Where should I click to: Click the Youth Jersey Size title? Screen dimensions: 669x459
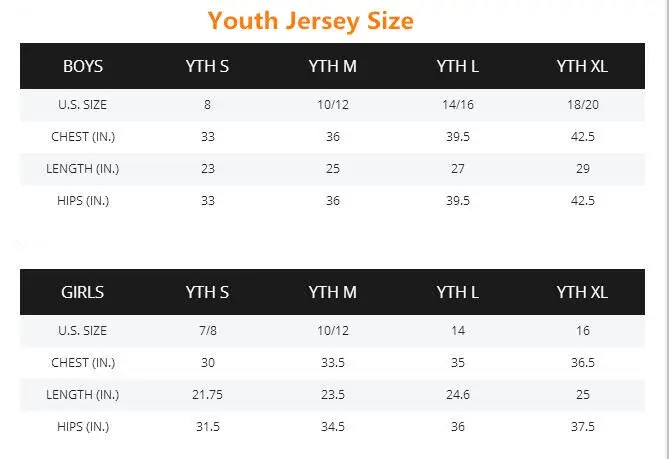tap(311, 21)
